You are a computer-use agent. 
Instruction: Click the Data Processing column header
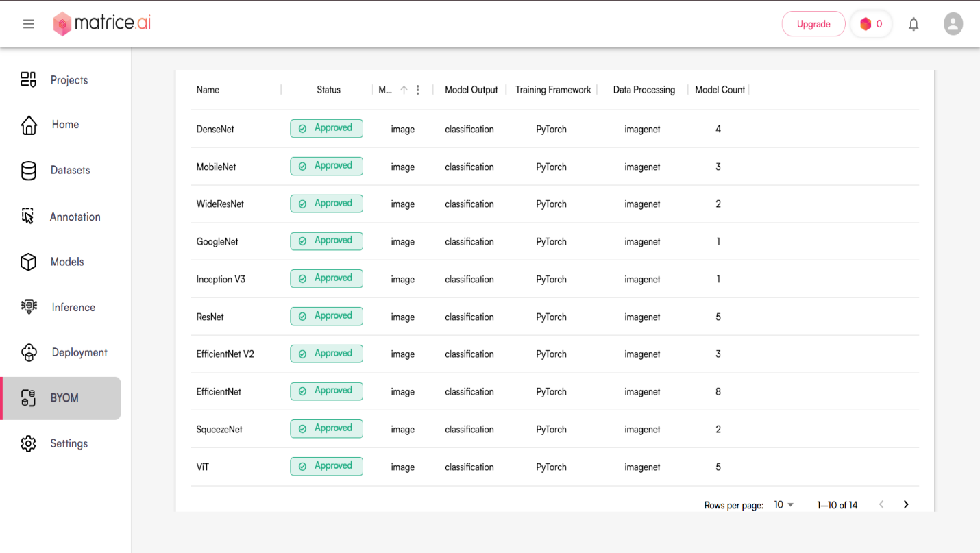point(644,90)
